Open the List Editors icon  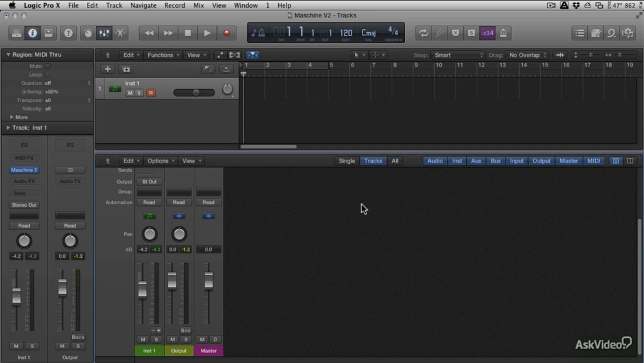(580, 33)
